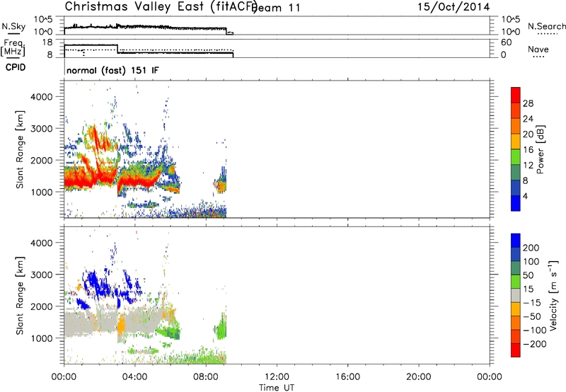Click "Slant Range [km]" label of power panel
This screenshot has width=566, height=392.
[x=20, y=149]
